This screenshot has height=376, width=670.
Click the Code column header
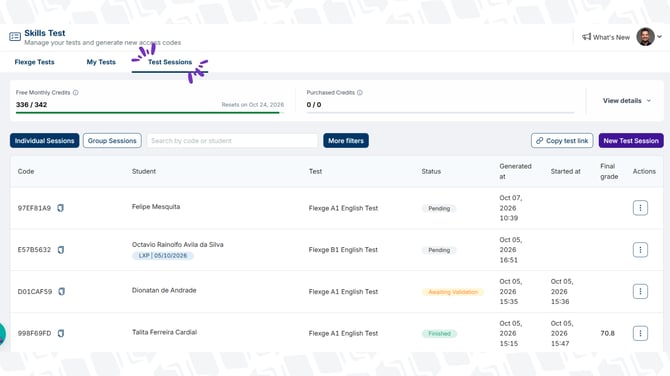pyautogui.click(x=26, y=171)
